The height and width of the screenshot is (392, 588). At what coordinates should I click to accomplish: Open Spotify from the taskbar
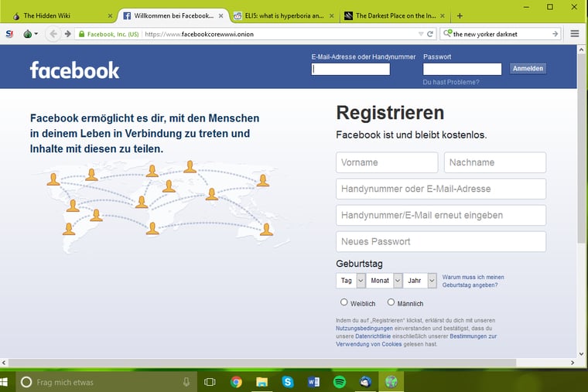[339, 381]
